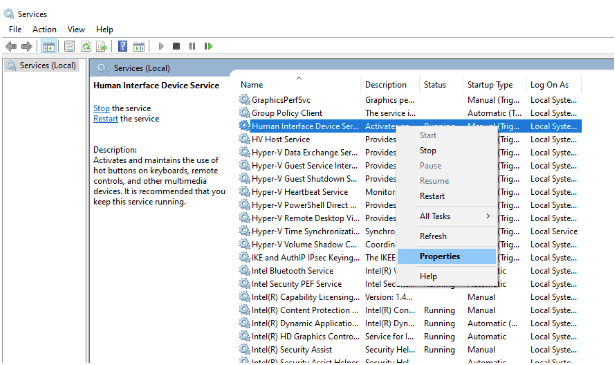
Task: Sort by the Description column header
Action: 389,85
